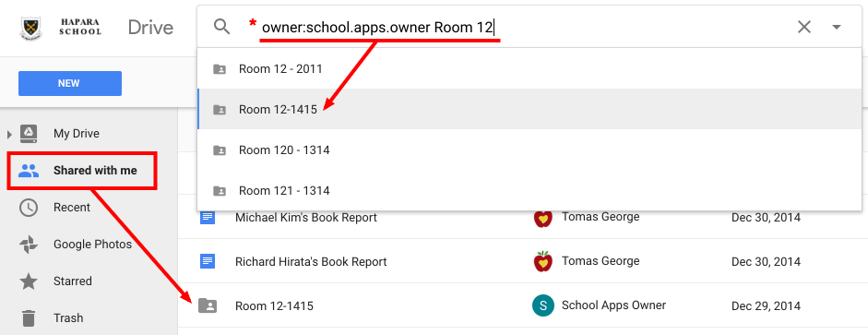Clear the search with the X icon
Viewport: 868px width, 335px height.
[x=803, y=27]
